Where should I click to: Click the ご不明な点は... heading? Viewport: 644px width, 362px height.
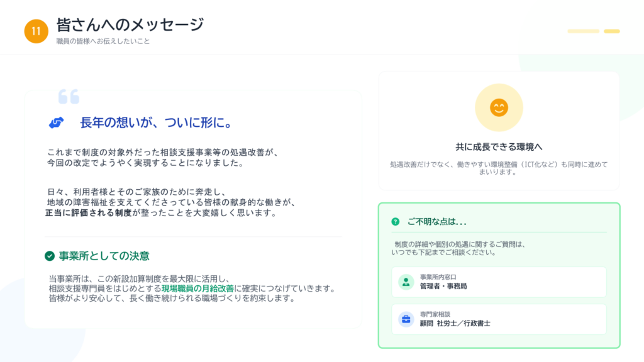pyautogui.click(x=437, y=221)
